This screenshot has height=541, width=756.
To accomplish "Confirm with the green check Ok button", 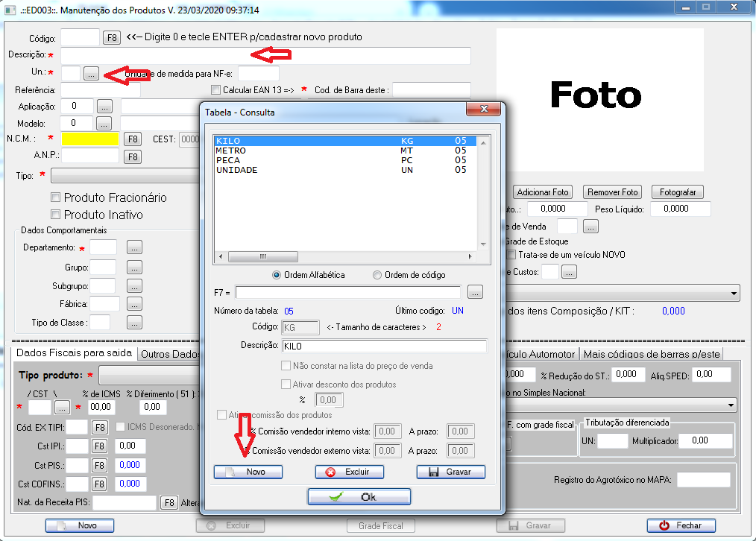I will (x=359, y=496).
